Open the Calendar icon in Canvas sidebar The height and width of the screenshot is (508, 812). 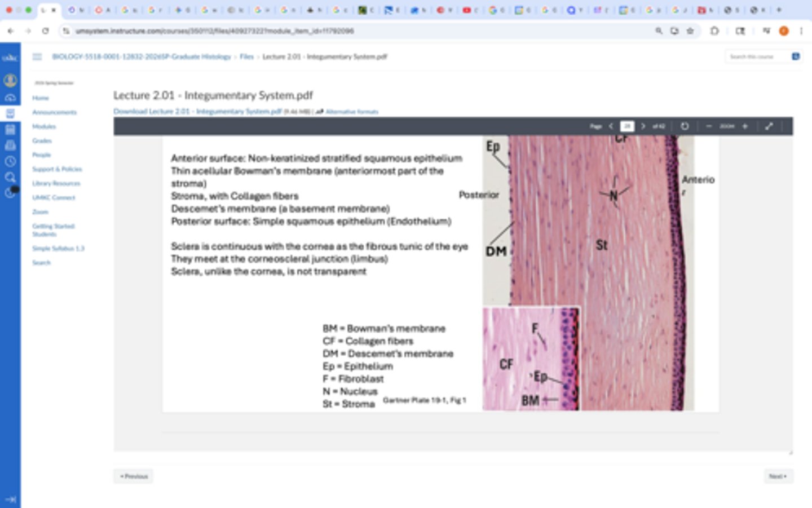(x=10, y=130)
